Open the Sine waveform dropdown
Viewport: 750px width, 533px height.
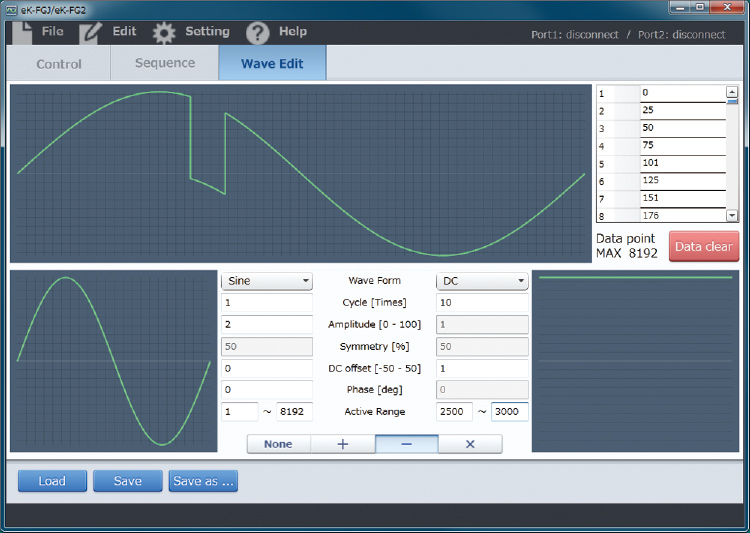pos(267,281)
